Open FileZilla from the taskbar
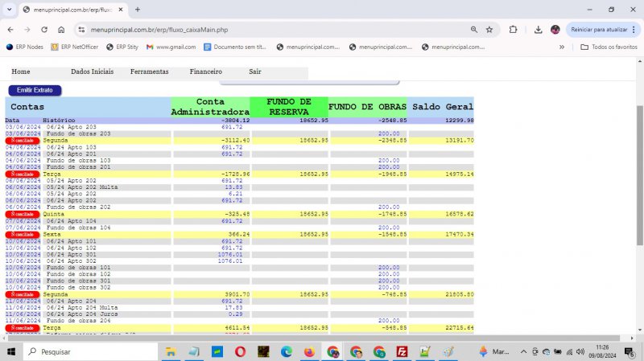The width and height of the screenshot is (644, 361). [401, 352]
